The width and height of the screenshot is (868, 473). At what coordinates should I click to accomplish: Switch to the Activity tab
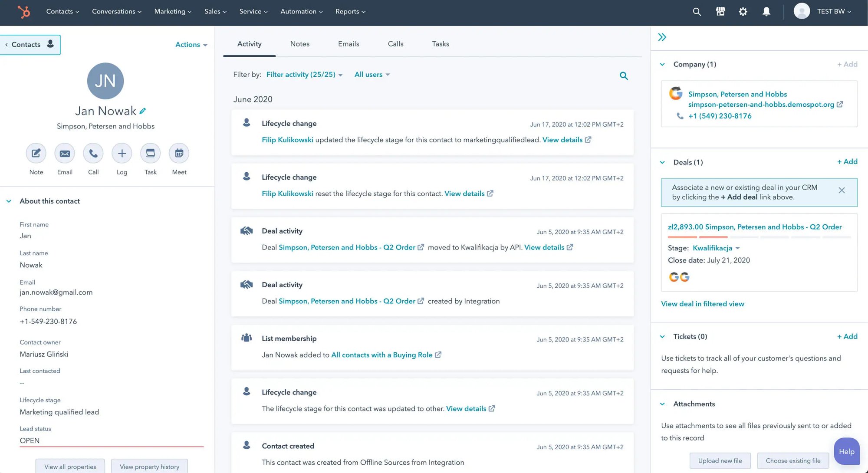(x=249, y=44)
